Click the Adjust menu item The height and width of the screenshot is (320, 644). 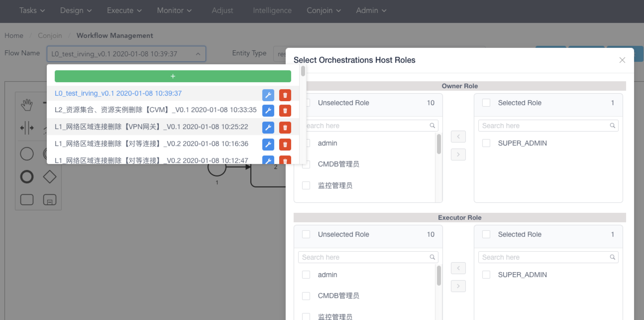click(x=222, y=10)
